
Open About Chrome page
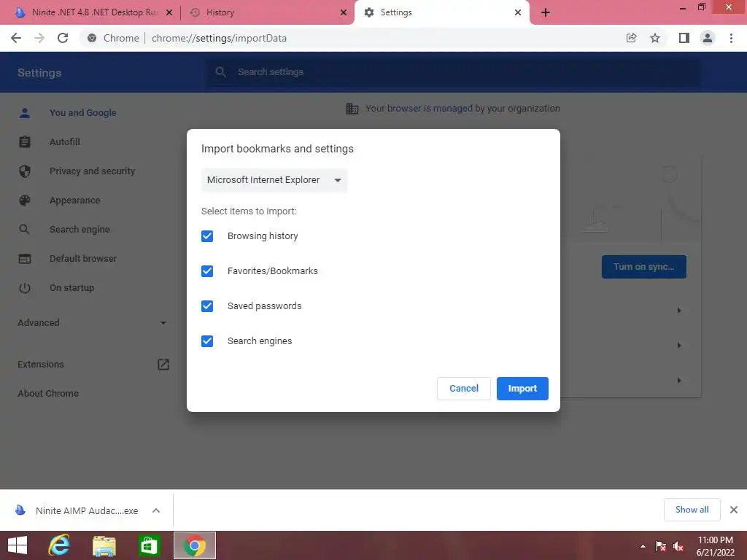point(48,393)
